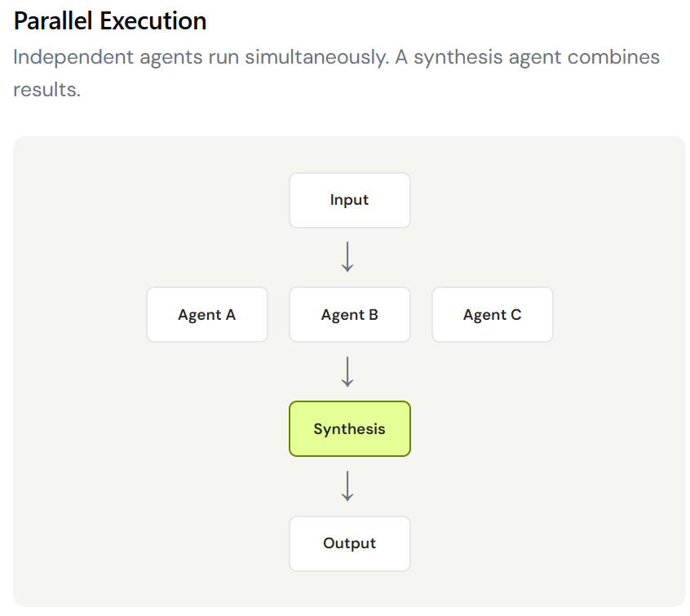Choose the Agent C box
690x616 pixels.
click(x=493, y=314)
